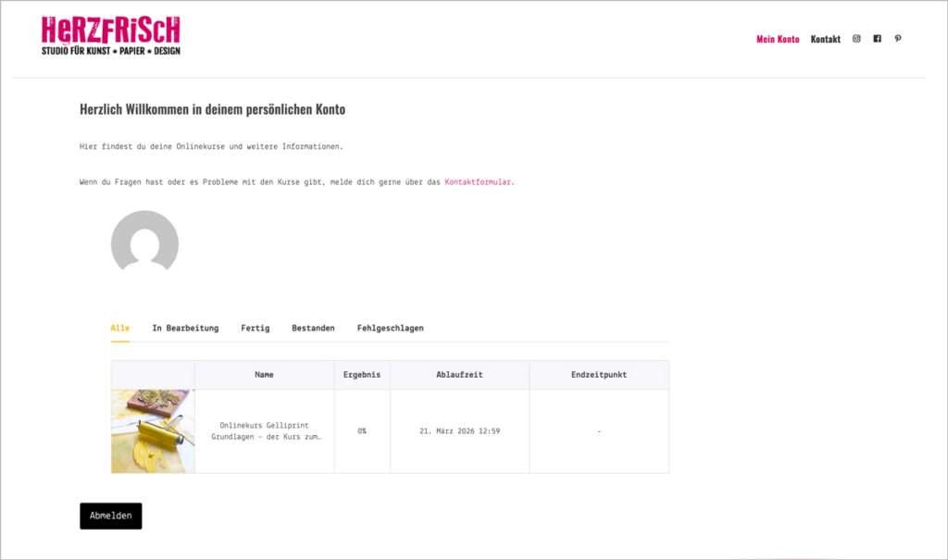Switch to the Fertig tab
Image resolution: width=948 pixels, height=560 pixels.
point(256,328)
